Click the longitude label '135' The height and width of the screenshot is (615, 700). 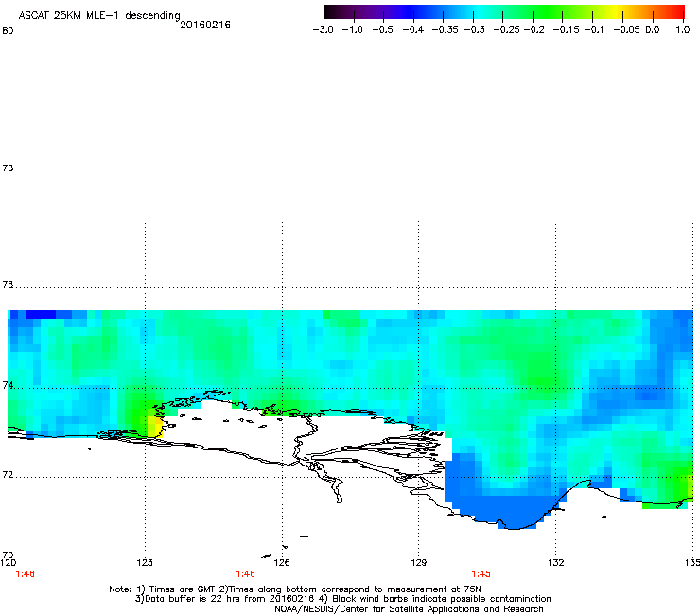click(x=692, y=562)
